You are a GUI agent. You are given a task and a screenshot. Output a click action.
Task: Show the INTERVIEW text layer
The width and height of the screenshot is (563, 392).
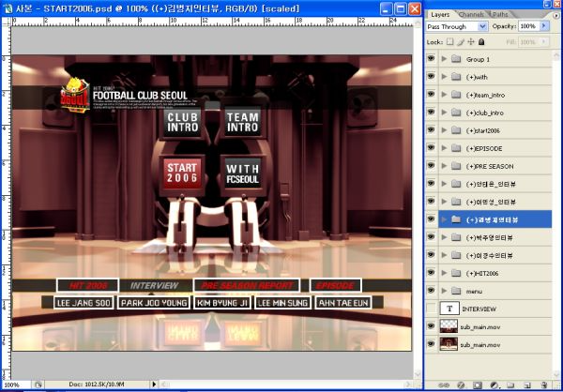coord(432,309)
